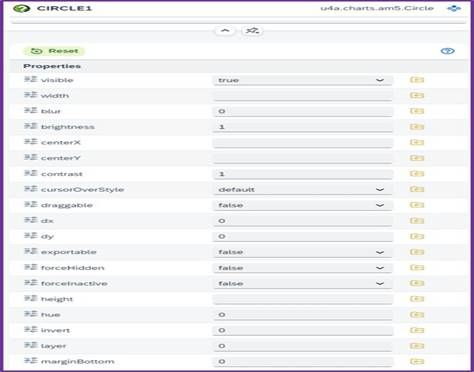Click the blur value field
Image resolution: width=474 pixels, height=372 pixels.
(x=303, y=111)
